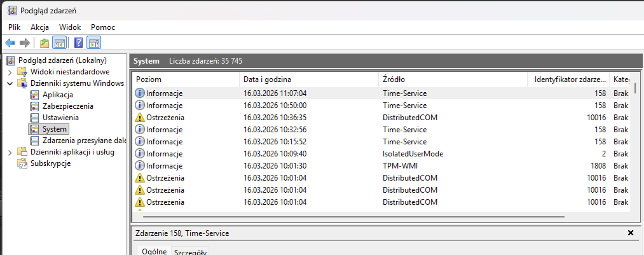Switch to the Szczegóły tab
Screen dimensions: 644x255
pos(191,252)
